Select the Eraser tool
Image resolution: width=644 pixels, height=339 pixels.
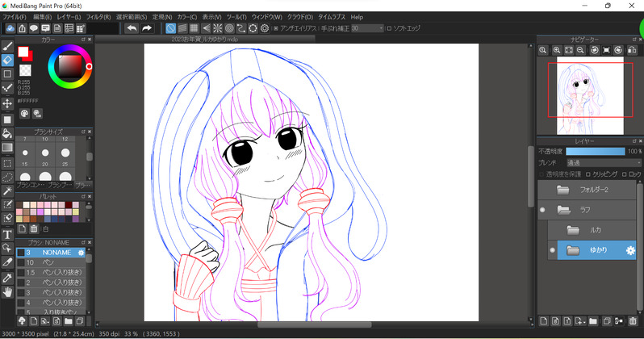(x=7, y=60)
